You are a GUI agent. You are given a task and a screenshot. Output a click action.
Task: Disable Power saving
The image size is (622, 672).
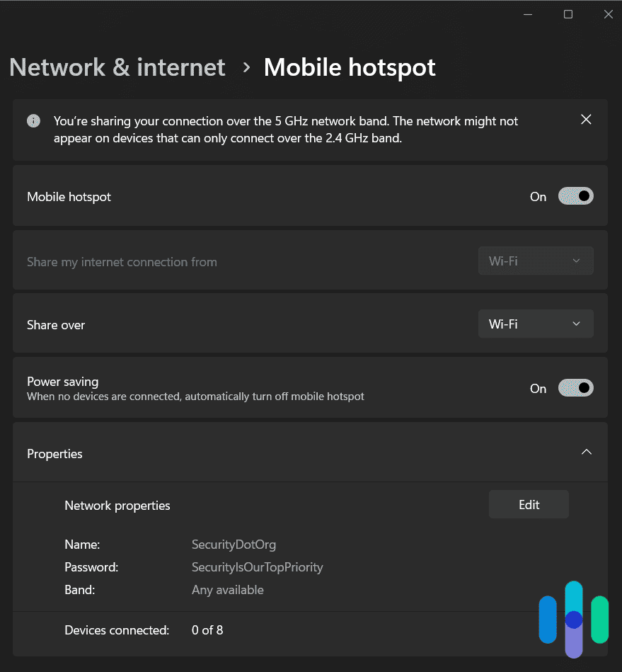(x=575, y=388)
